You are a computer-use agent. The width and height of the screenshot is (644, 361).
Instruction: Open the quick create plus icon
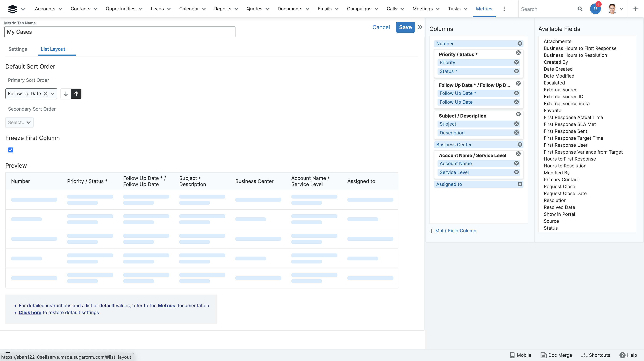point(635,9)
